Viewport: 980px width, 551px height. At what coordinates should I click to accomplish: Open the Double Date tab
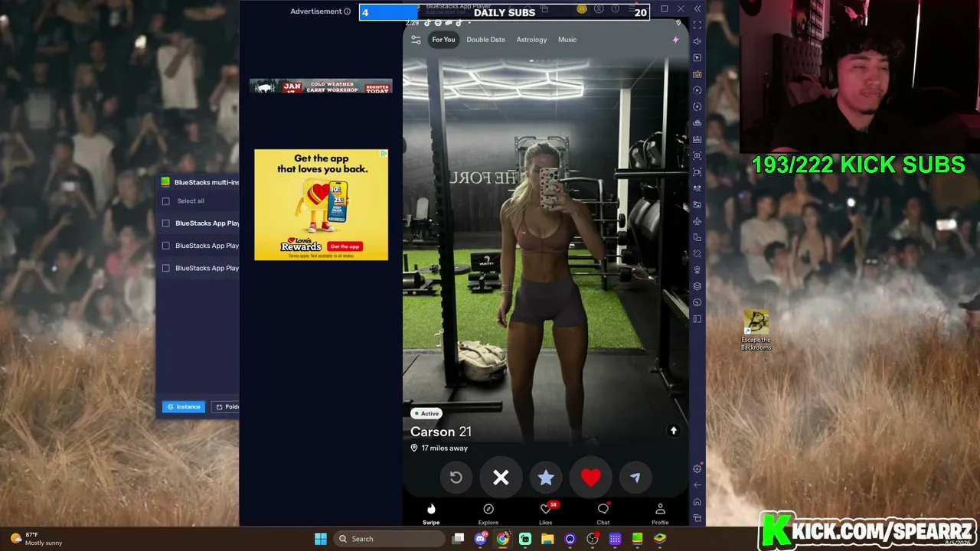pos(485,40)
